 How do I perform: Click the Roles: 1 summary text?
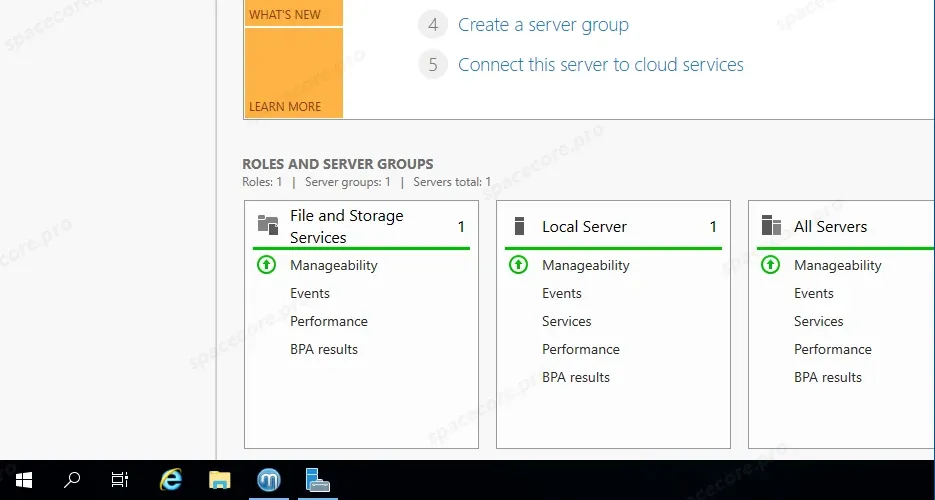point(262,182)
